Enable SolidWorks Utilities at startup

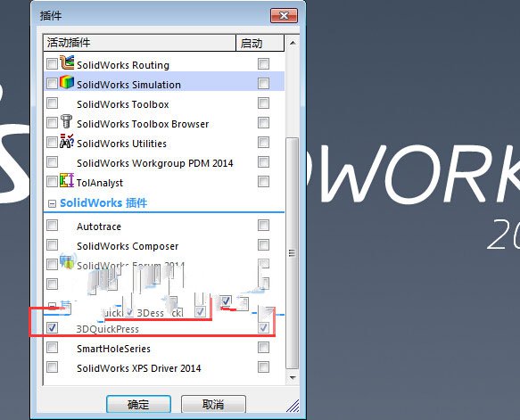click(x=263, y=142)
